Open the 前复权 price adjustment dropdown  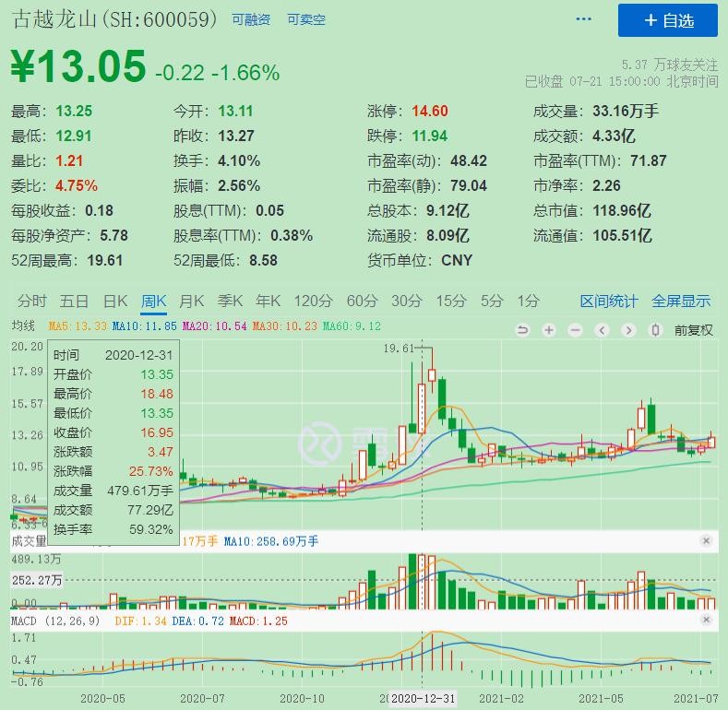tap(694, 330)
